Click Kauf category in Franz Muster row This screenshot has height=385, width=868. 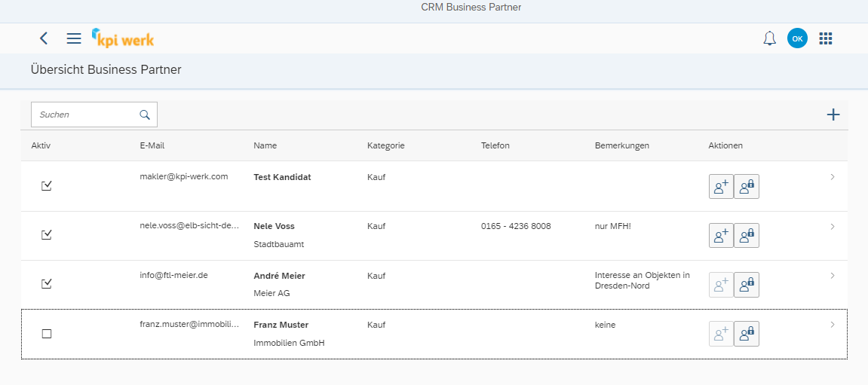coord(376,325)
